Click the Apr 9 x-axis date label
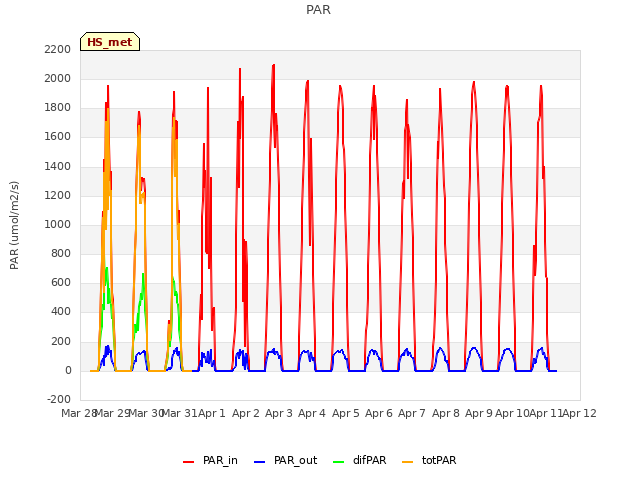 [479, 413]
